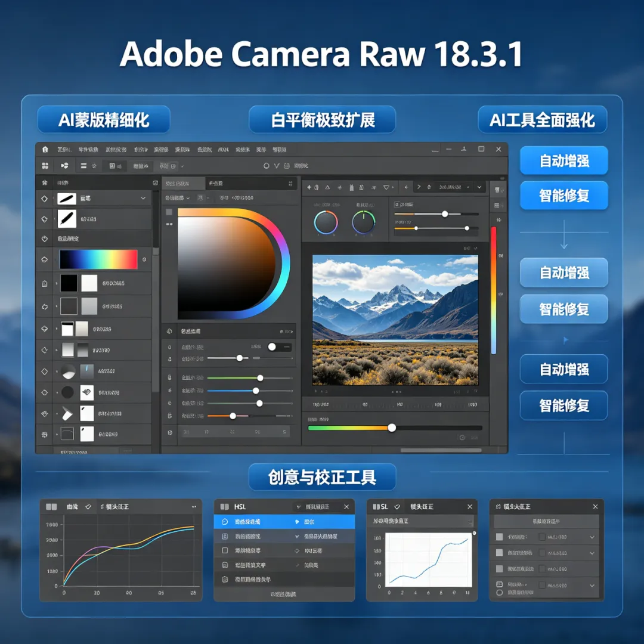
Task: Click the back arrow in the adjustment toolbar
Action: click(x=406, y=187)
